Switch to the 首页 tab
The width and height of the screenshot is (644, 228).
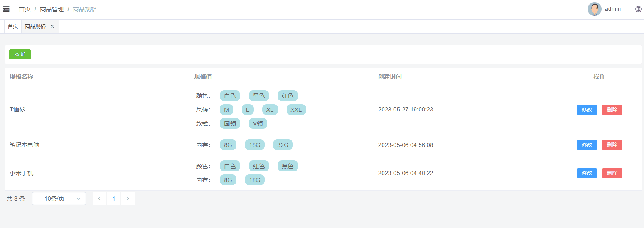pos(13,26)
